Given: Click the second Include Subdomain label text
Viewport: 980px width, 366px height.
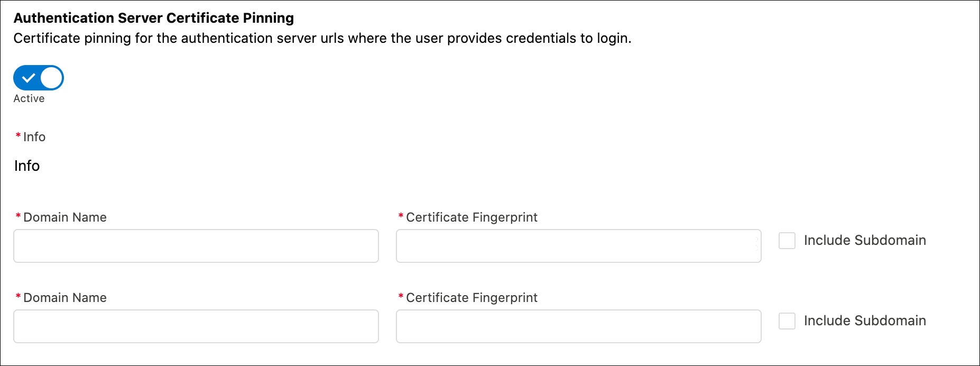Looking at the screenshot, I should click(x=865, y=321).
